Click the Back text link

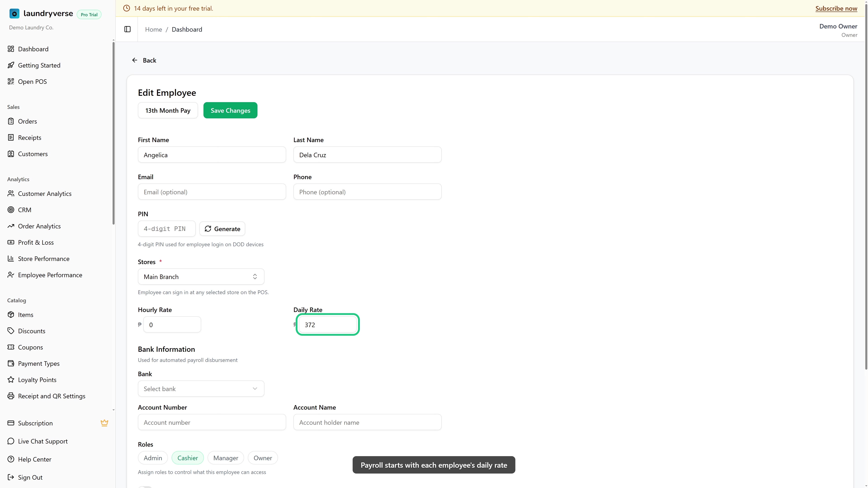coord(149,60)
